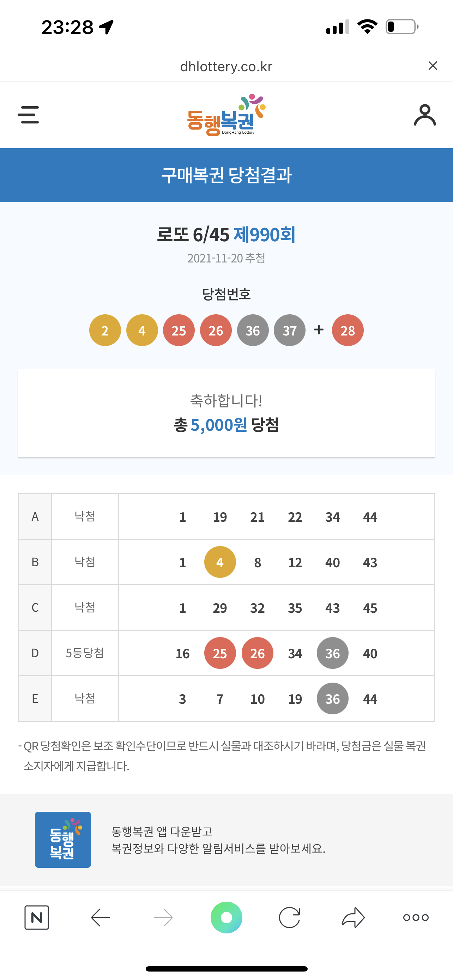Tap the blue 동행복권 app download thumbnail
This screenshot has height=980, width=453.
coord(63,840)
